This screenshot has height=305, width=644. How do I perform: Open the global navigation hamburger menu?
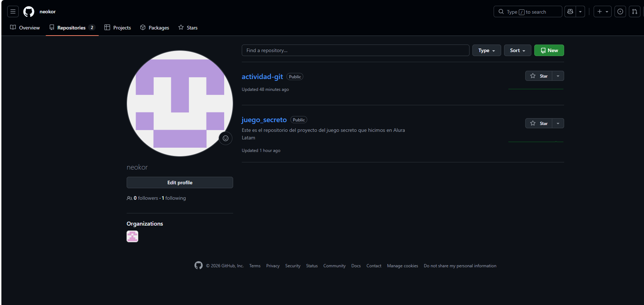click(13, 11)
